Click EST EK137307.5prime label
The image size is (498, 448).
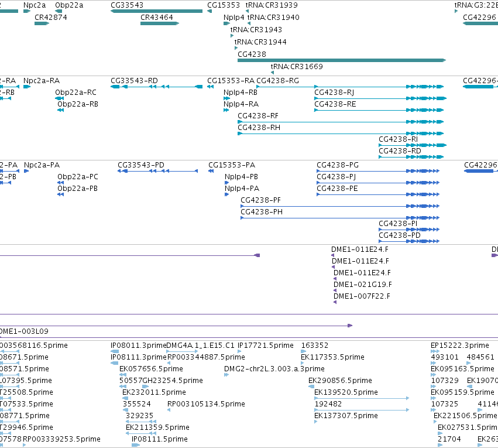coord(346,416)
